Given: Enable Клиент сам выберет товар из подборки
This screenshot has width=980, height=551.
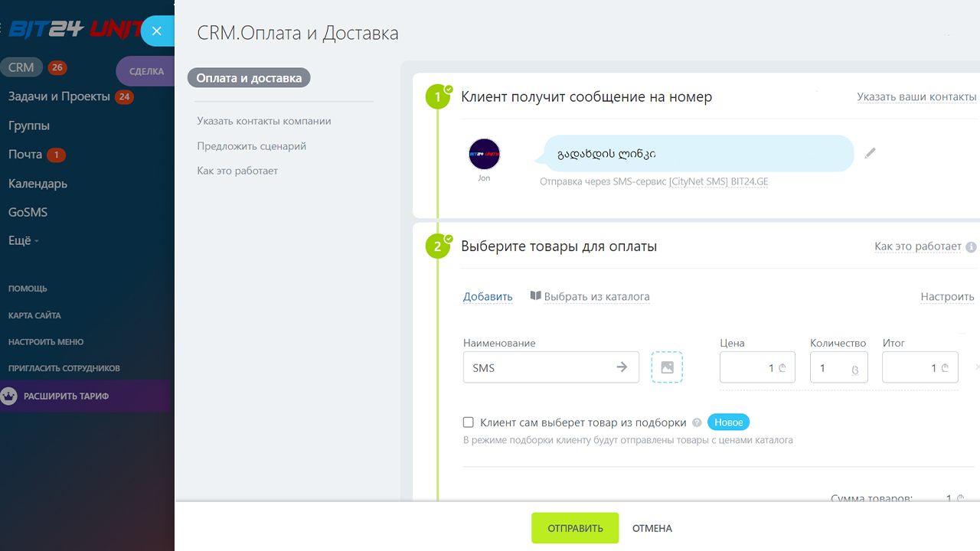Looking at the screenshot, I should [x=469, y=422].
